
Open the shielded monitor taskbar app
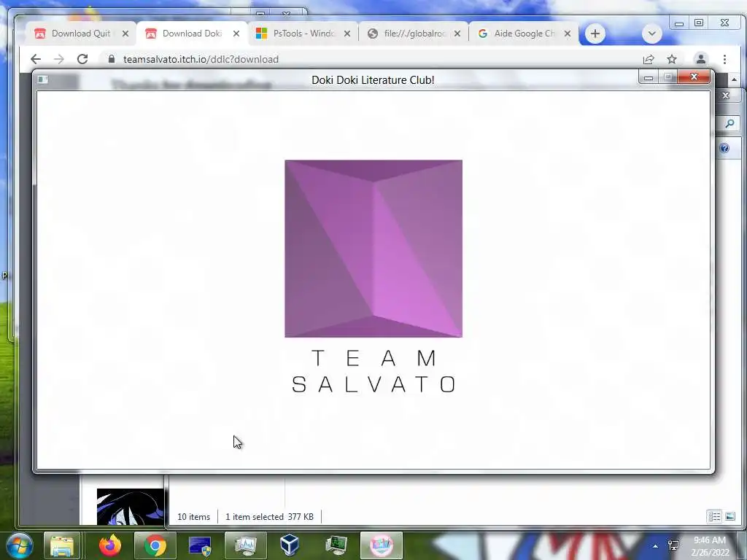(x=200, y=545)
